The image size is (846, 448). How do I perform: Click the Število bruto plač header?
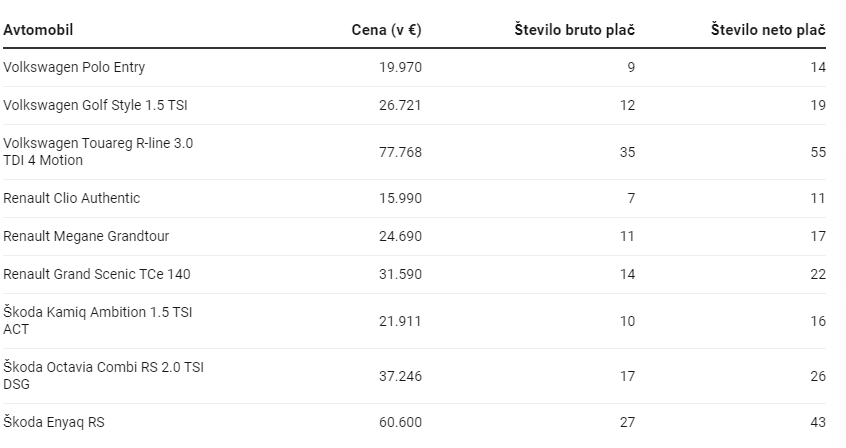(574, 30)
